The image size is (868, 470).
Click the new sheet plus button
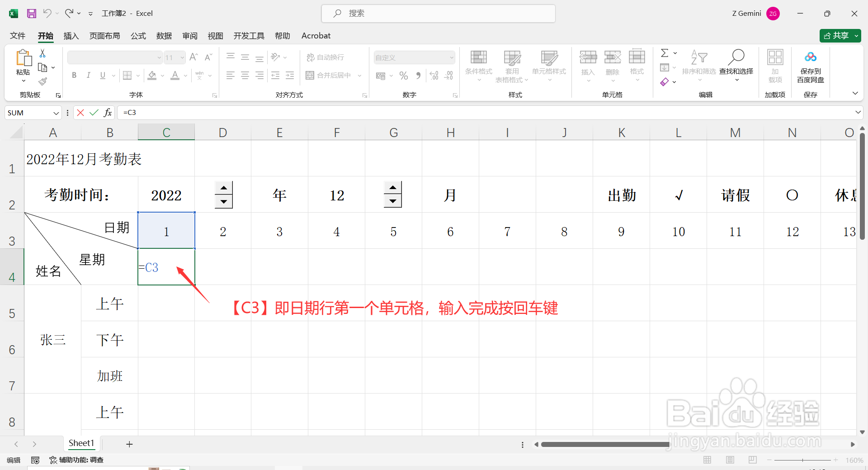tap(129, 444)
